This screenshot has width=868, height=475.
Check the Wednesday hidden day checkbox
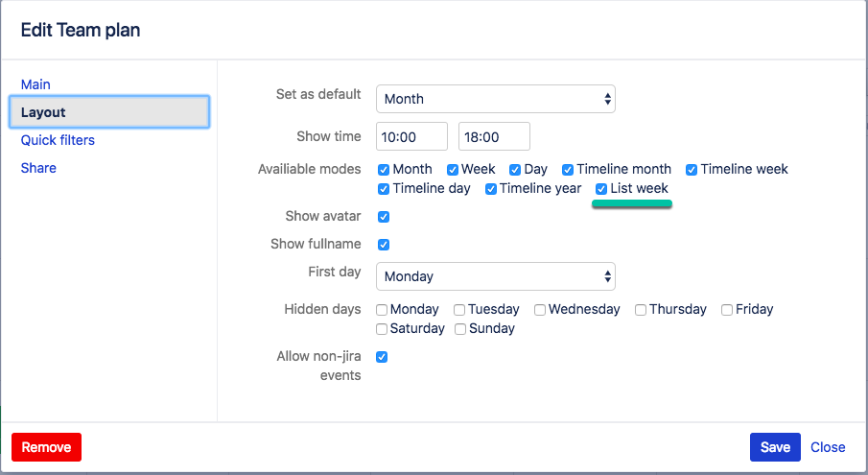(x=540, y=310)
